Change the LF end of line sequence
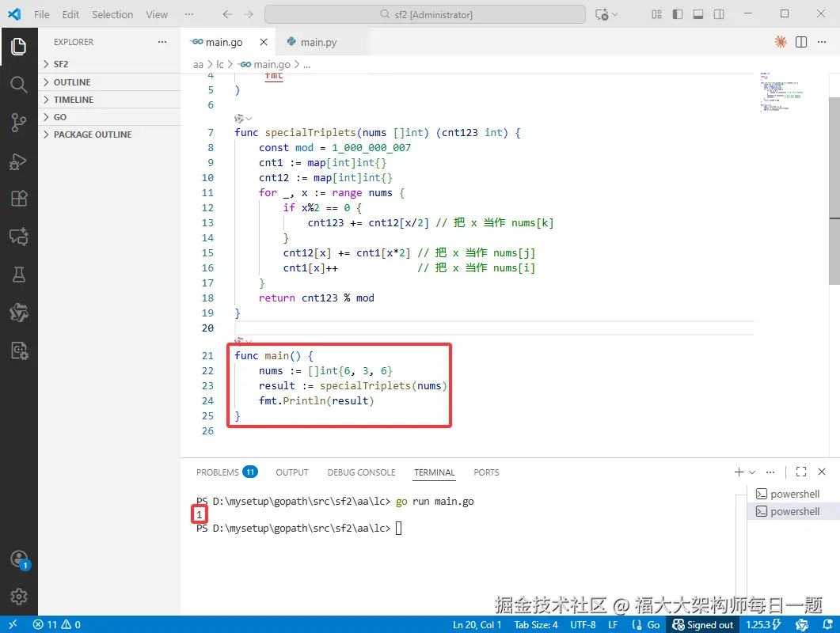 coord(613,624)
